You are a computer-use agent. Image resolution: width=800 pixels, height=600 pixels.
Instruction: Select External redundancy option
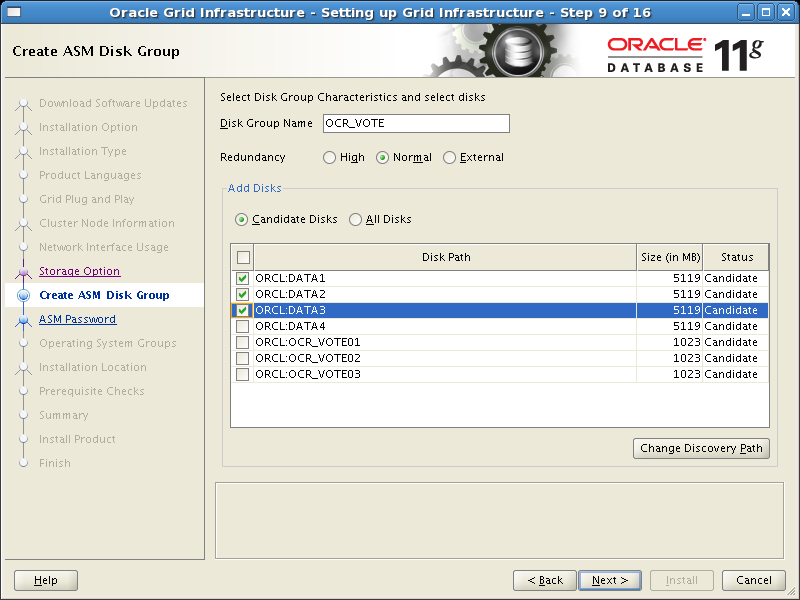click(449, 158)
